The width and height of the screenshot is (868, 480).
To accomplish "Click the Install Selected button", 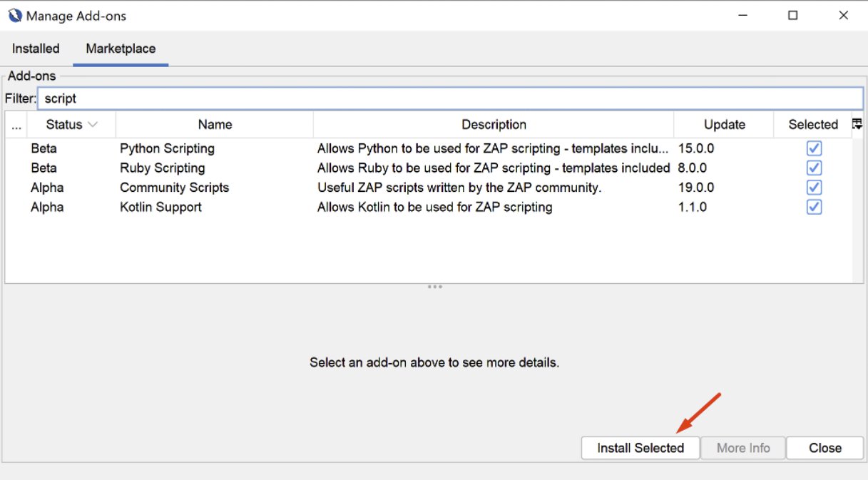I will (x=640, y=448).
